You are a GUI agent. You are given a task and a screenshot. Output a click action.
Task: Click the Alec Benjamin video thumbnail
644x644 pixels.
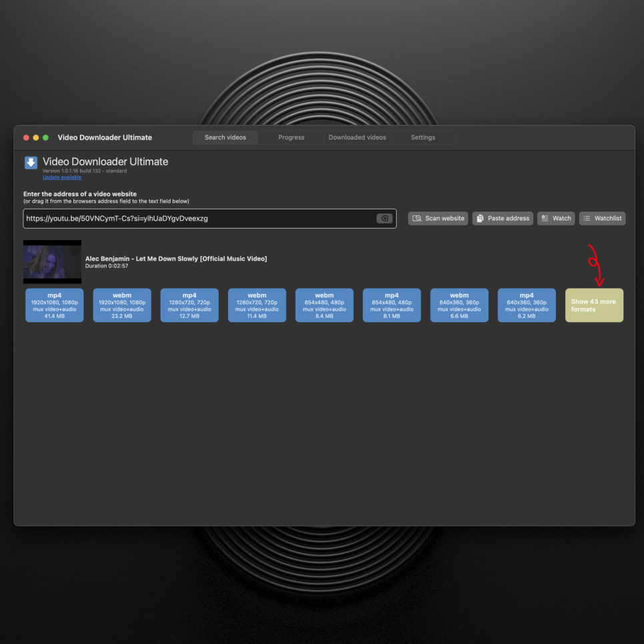click(x=52, y=262)
